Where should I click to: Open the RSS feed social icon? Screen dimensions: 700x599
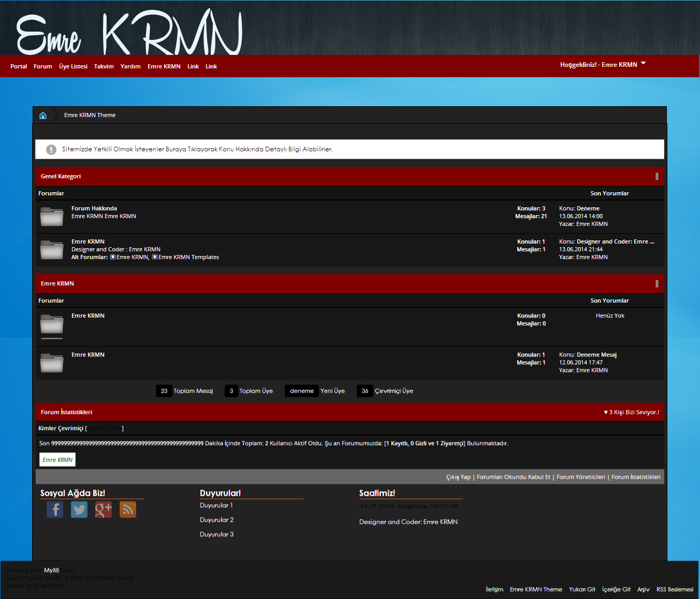[x=128, y=509]
